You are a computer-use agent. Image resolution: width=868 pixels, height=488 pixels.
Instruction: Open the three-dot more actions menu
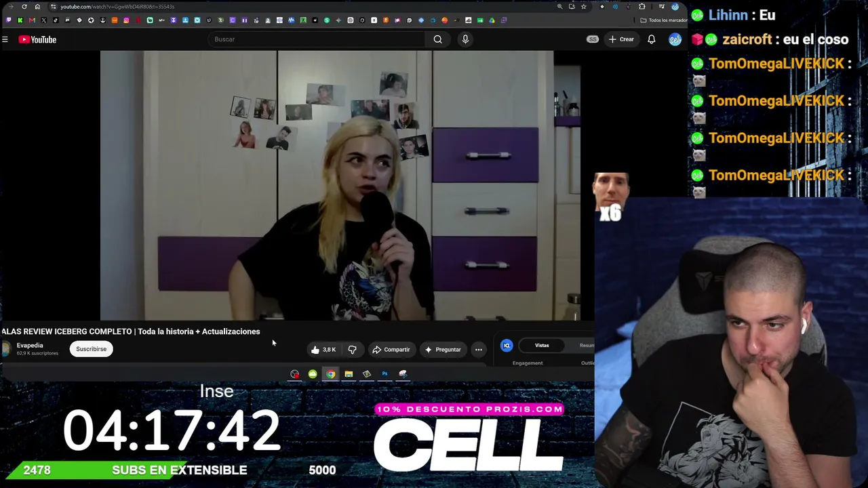479,350
